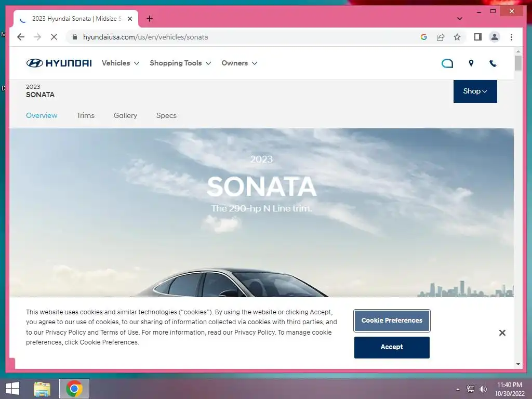Screen dimensions: 532x399
Task: Close the 2023 Hyundai Sonata tab
Action: pyautogui.click(x=129, y=19)
